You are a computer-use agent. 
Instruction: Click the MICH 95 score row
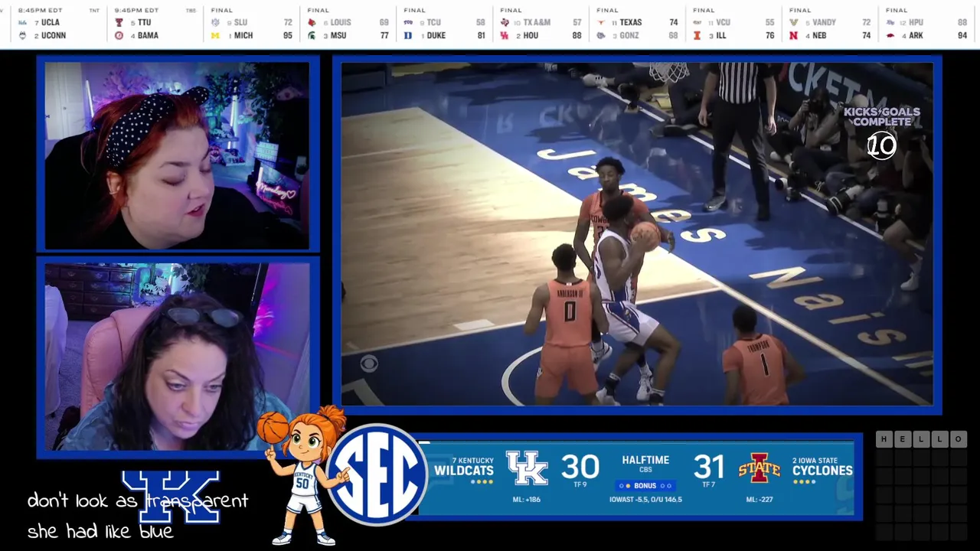point(252,35)
